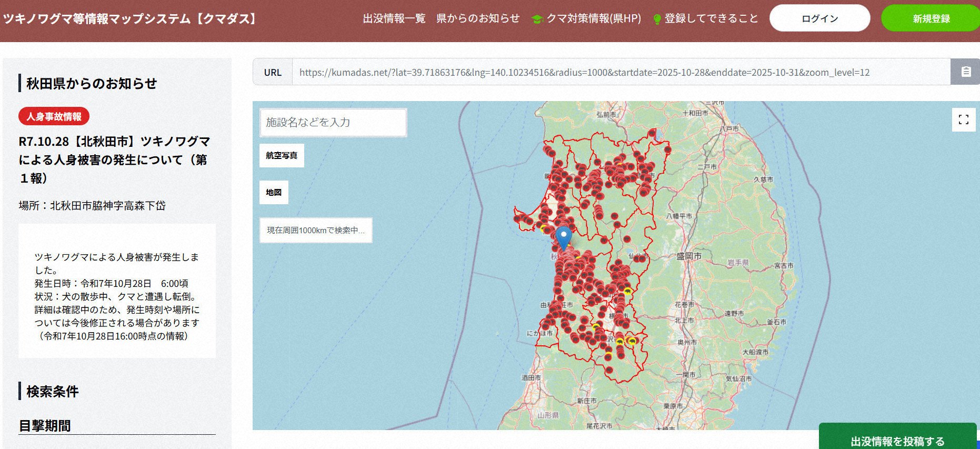Screen dimensions: 980x449
Task: Click the 人身事故情報 red badge
Action: 54,116
